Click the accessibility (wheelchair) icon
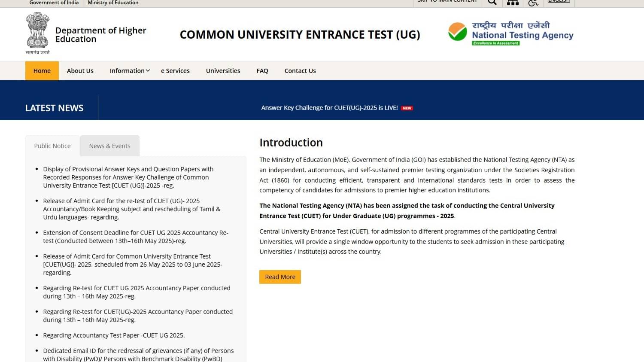644x362 pixels. coord(533,3)
